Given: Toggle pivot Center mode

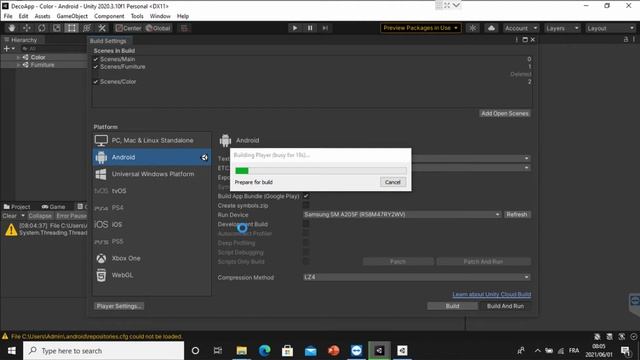Looking at the screenshot, I should (x=128, y=28).
